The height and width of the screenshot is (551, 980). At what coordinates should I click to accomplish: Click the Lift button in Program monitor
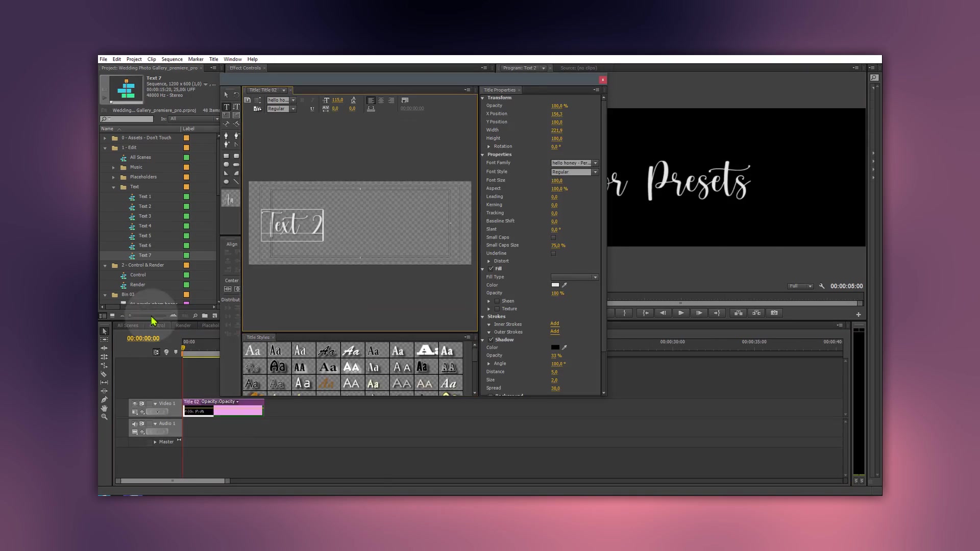coord(738,313)
